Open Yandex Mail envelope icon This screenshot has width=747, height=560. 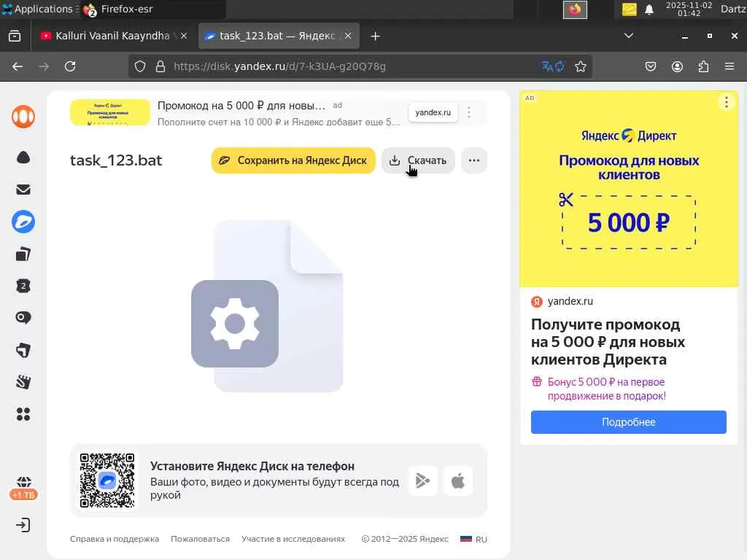click(x=23, y=190)
